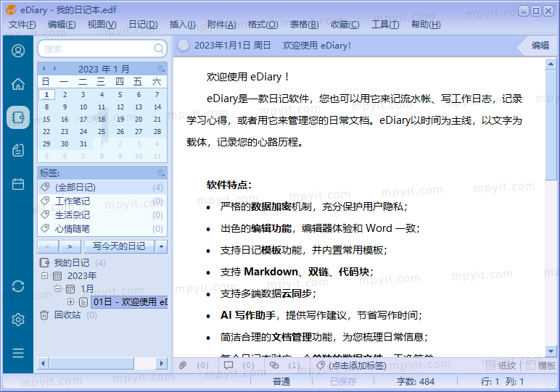Click scroll-up arrow of document scrollbar
Screen dimensions: 560x392
click(x=551, y=64)
